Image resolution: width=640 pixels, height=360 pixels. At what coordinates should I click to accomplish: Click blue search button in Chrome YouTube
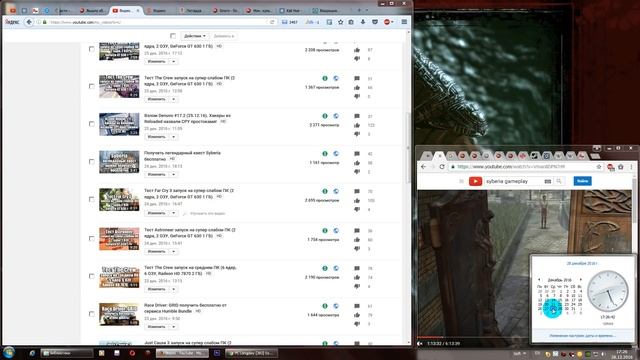click(x=582, y=181)
